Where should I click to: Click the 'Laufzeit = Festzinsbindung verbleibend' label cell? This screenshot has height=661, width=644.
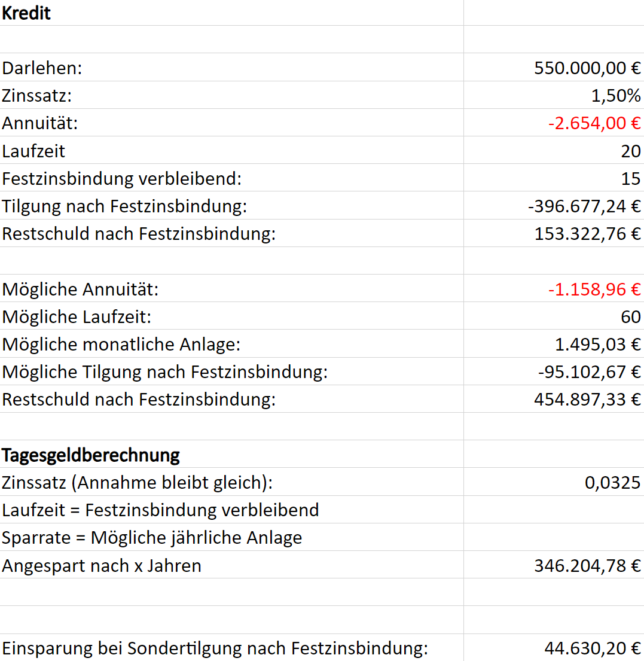(x=160, y=510)
